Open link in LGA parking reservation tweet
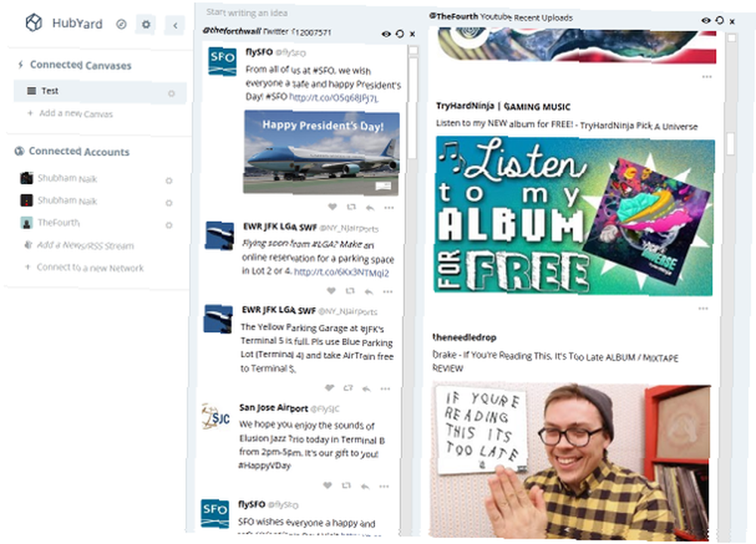756x544 pixels. (342, 272)
